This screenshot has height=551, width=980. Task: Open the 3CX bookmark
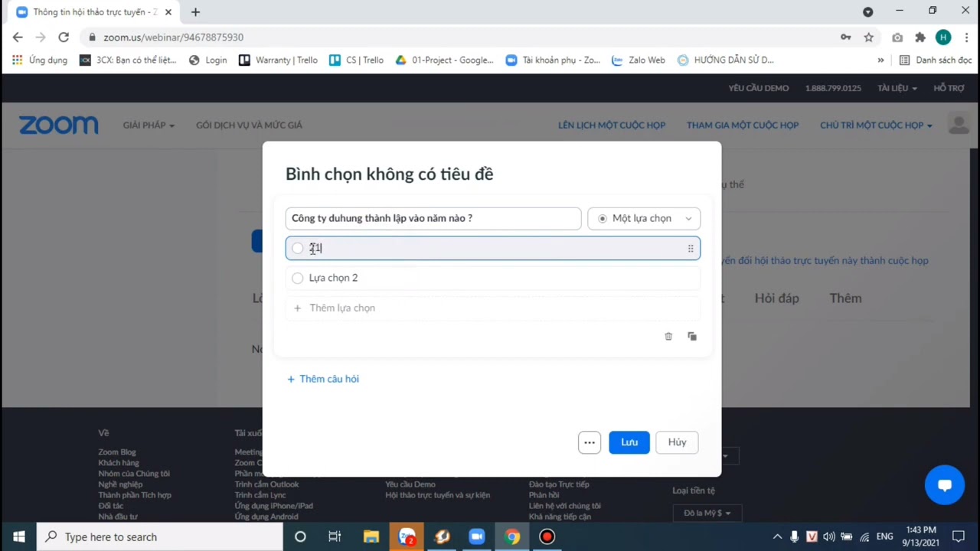click(x=129, y=60)
